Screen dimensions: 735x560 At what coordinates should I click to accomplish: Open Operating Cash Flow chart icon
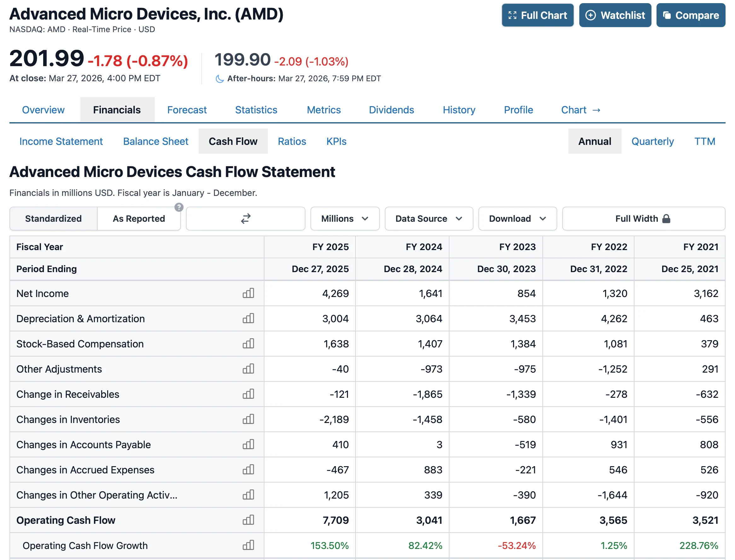pyautogui.click(x=248, y=520)
